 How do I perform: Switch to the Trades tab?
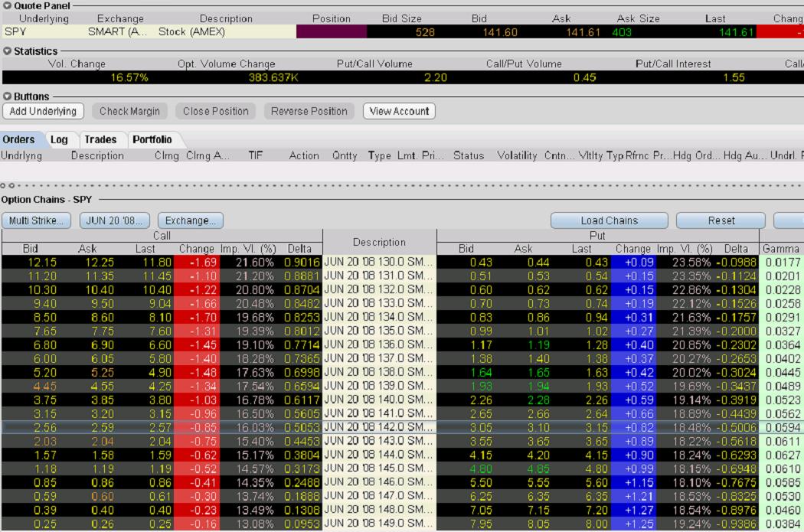point(100,139)
